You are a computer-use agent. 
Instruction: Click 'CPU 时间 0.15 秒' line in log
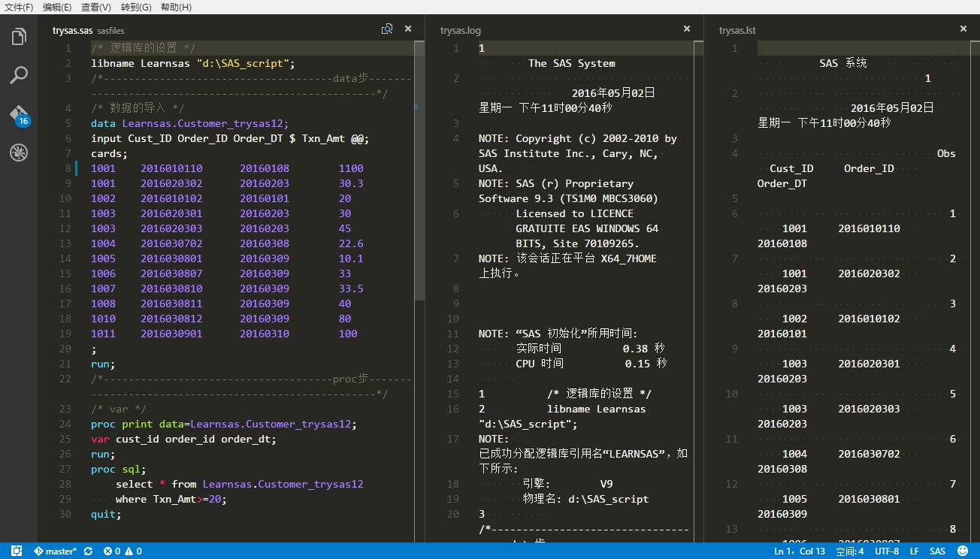click(591, 364)
